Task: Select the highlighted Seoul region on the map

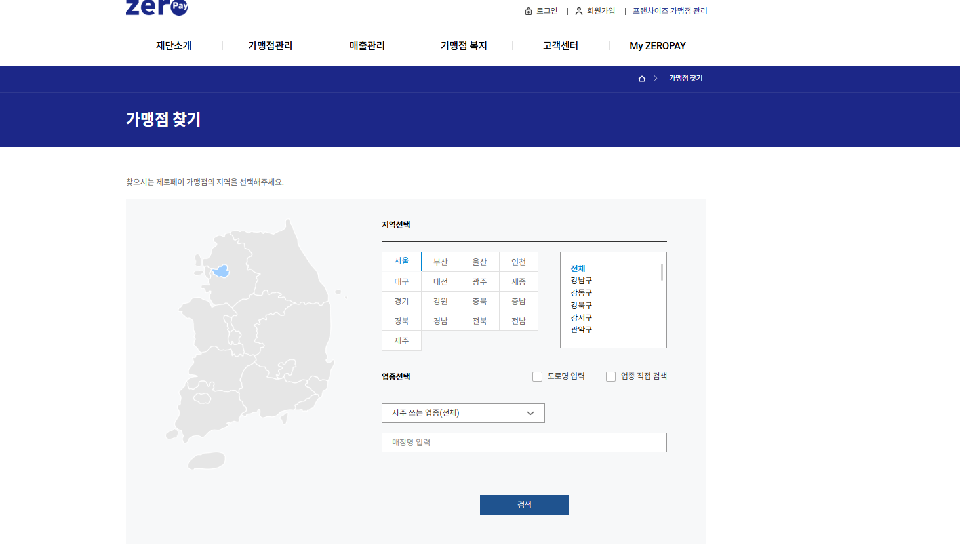Action: [221, 271]
